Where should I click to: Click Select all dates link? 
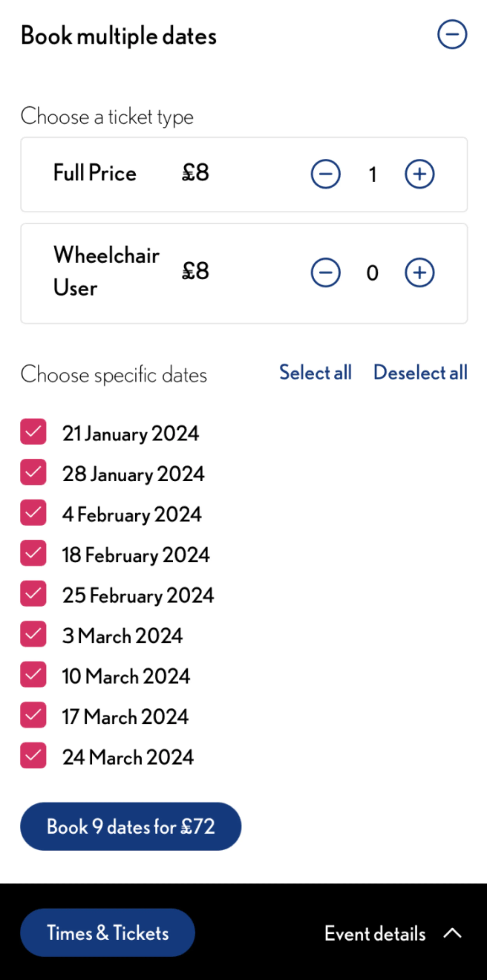click(315, 373)
